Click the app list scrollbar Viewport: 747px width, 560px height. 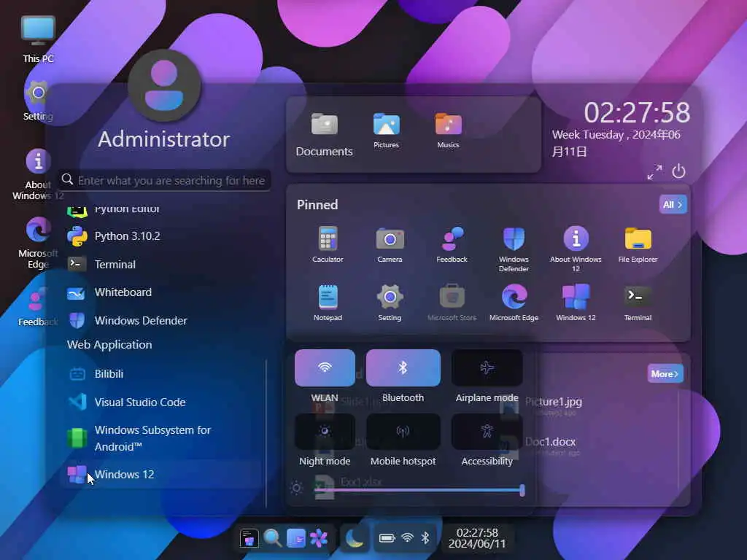[x=266, y=433]
